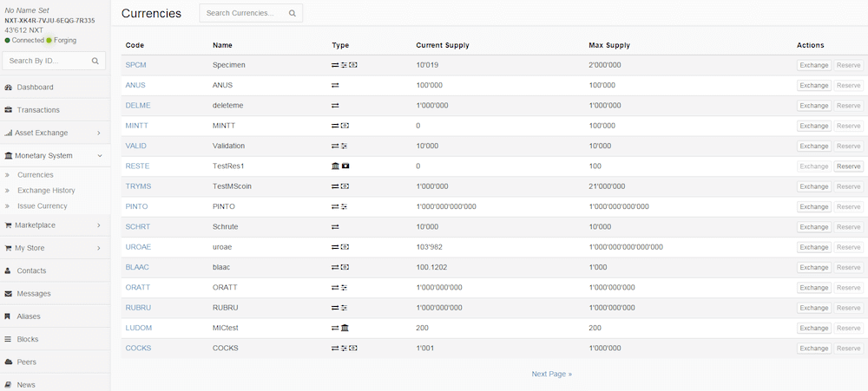Click the magnifier icon in Search By ID
The width and height of the screenshot is (868, 391).
click(x=95, y=61)
